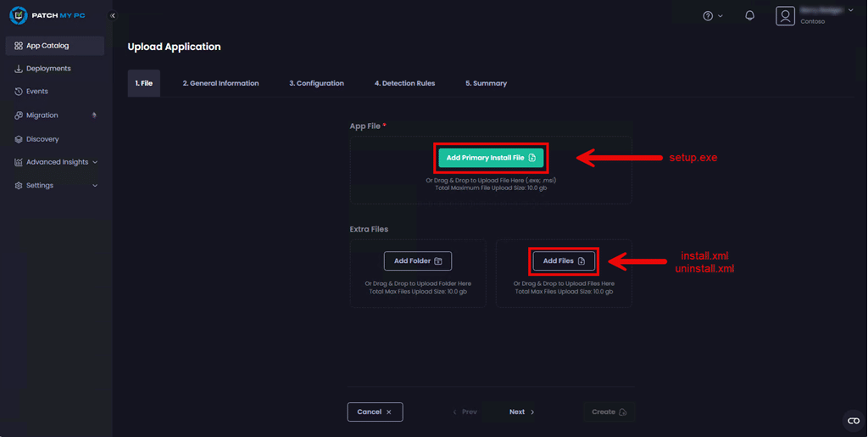Click Add Primary Install File button
Viewport: 868px width, 437px height.
pos(491,158)
